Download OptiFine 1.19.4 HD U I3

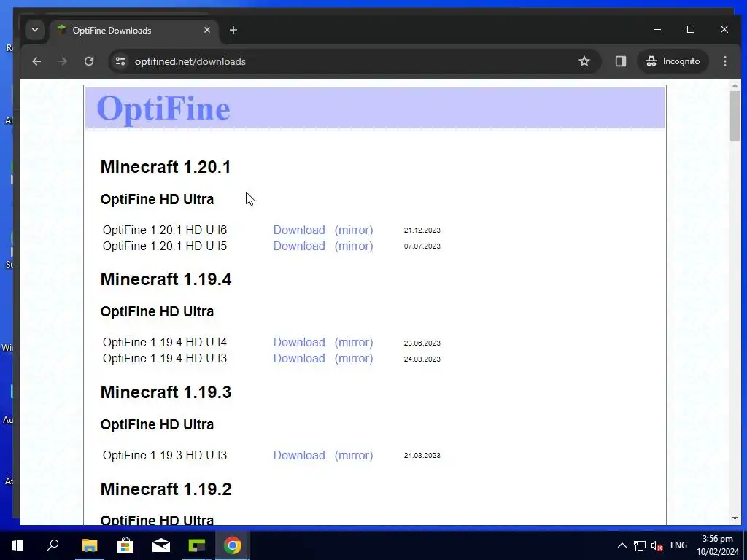click(299, 359)
